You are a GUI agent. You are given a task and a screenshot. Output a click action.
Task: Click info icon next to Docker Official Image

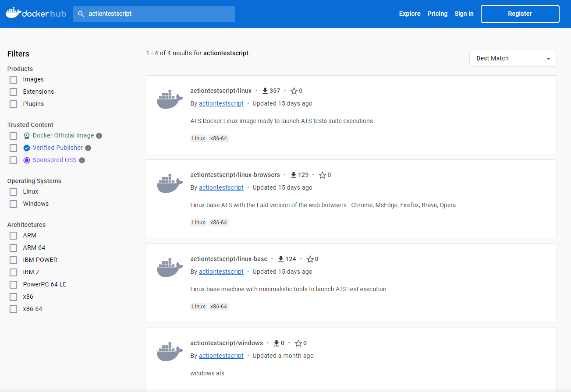pyautogui.click(x=99, y=136)
